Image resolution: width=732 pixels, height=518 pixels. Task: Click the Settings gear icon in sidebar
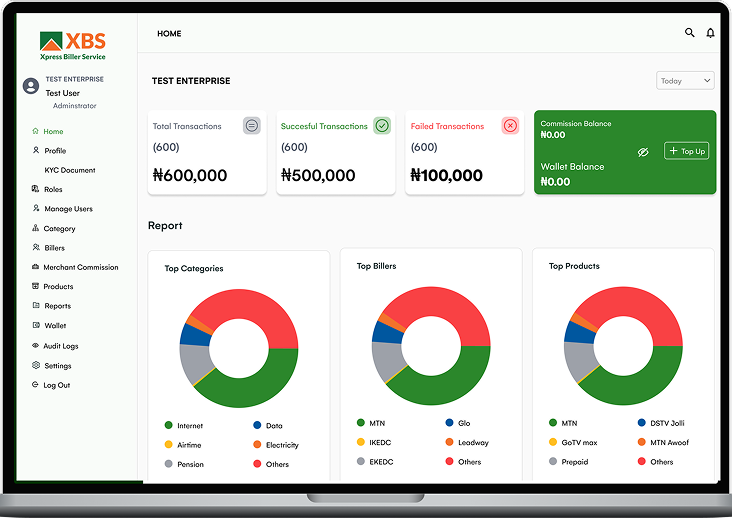coord(36,366)
